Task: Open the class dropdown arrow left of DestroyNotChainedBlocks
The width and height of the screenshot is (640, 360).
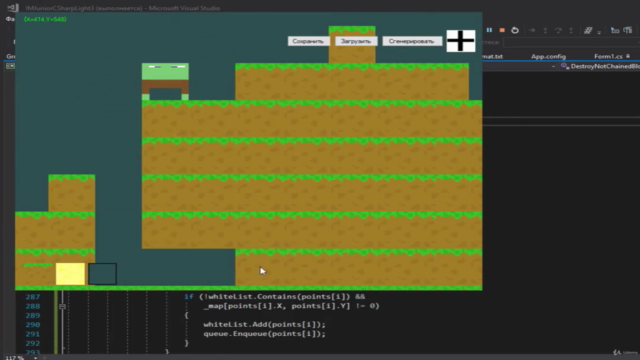Action: pos(553,66)
